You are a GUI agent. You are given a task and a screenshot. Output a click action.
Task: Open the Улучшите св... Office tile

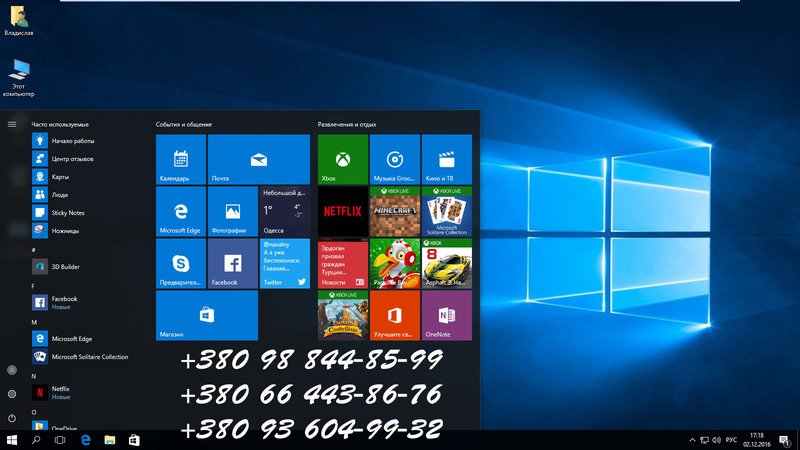tap(395, 315)
